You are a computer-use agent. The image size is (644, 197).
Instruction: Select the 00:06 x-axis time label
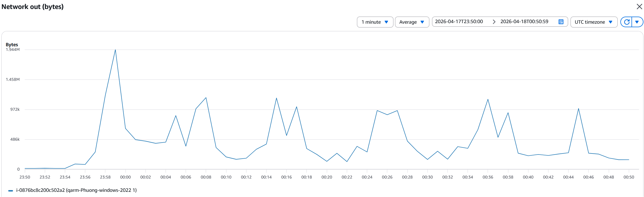(x=186, y=177)
